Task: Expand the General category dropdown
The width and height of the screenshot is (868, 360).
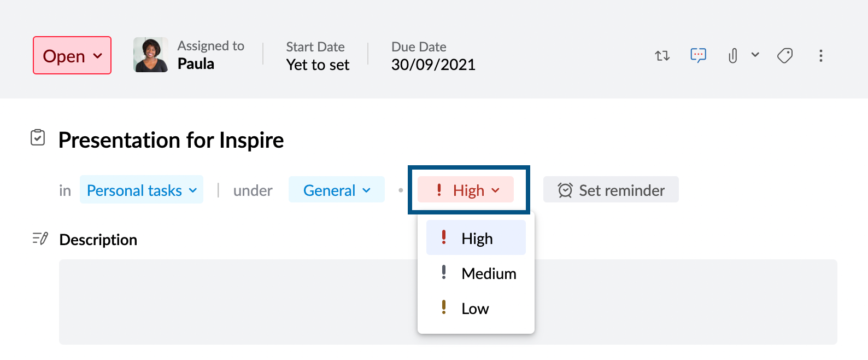Action: (336, 190)
